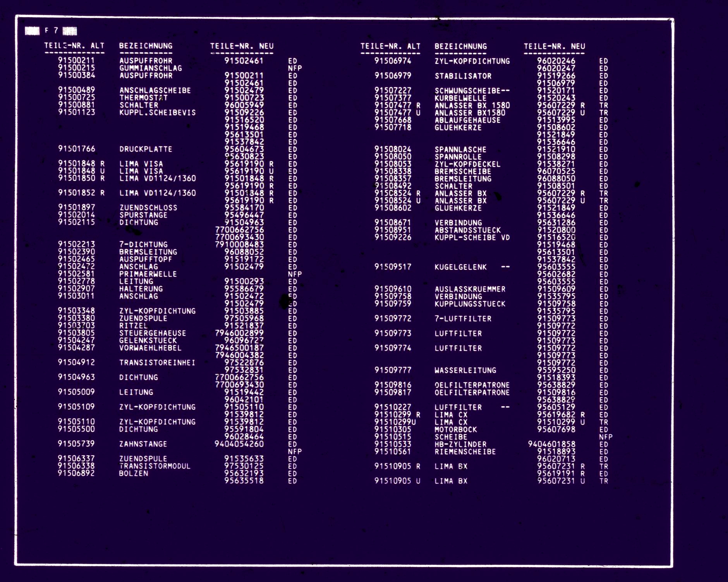Image resolution: width=728 pixels, height=582 pixels.
Task: Select the ZAHNSTANGE description
Action: click(x=143, y=444)
